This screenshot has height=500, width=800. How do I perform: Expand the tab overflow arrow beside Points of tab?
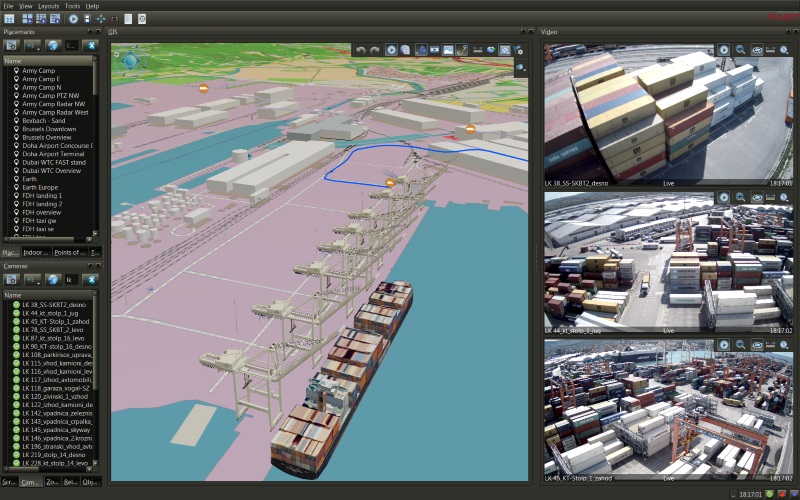(95, 253)
